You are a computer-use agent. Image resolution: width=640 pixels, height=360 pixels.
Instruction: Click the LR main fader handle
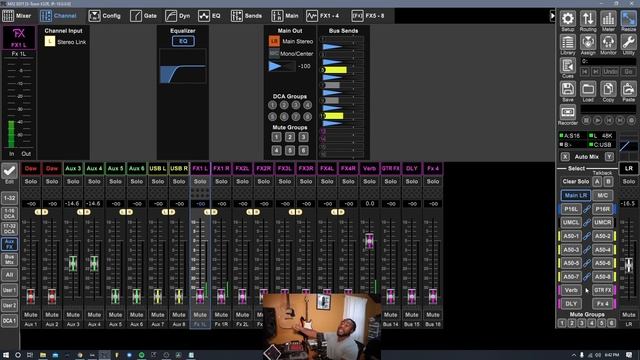[629, 265]
